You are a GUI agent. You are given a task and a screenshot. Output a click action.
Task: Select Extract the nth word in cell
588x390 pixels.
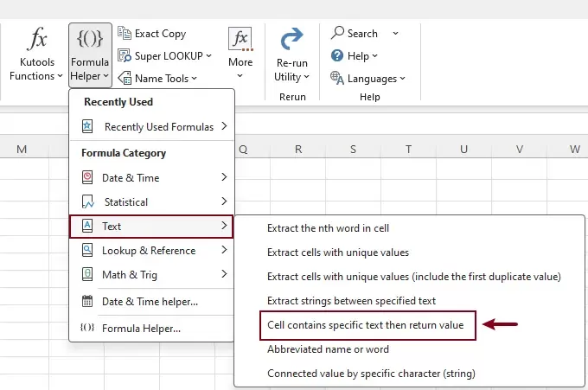coord(328,228)
